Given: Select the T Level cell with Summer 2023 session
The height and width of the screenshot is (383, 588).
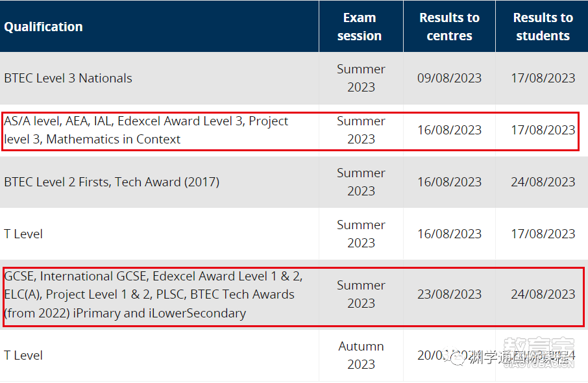Looking at the screenshot, I should (x=23, y=234).
